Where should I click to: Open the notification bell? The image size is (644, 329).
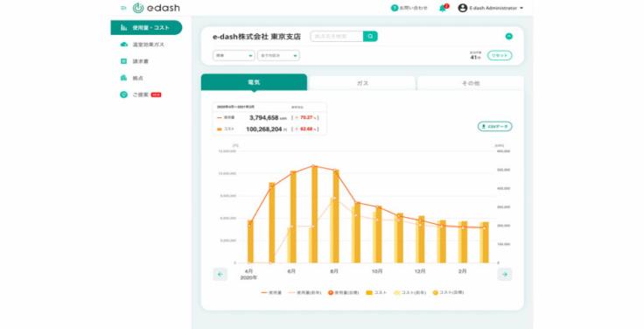443,8
